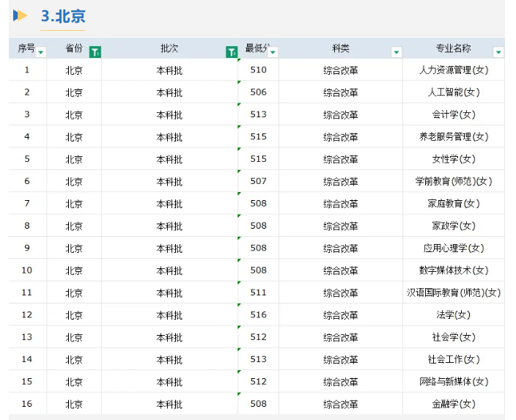Select the cell 家政学(女)
The height and width of the screenshot is (420, 516).
click(x=454, y=226)
